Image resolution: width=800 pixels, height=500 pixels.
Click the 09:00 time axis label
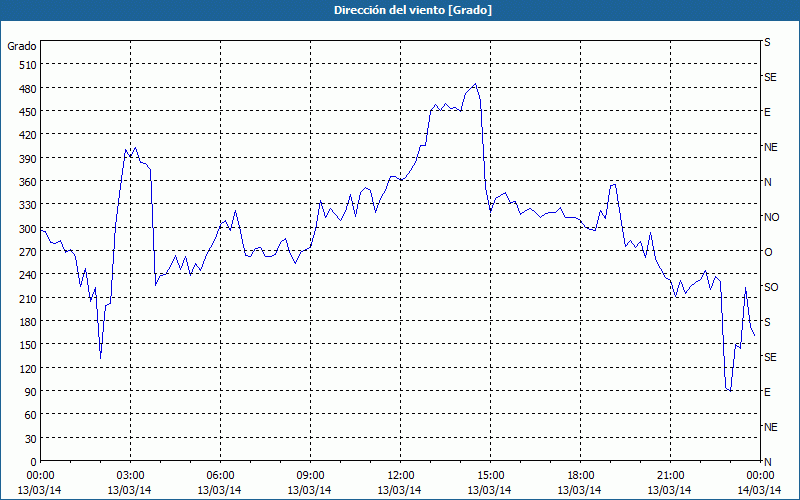pyautogui.click(x=310, y=476)
